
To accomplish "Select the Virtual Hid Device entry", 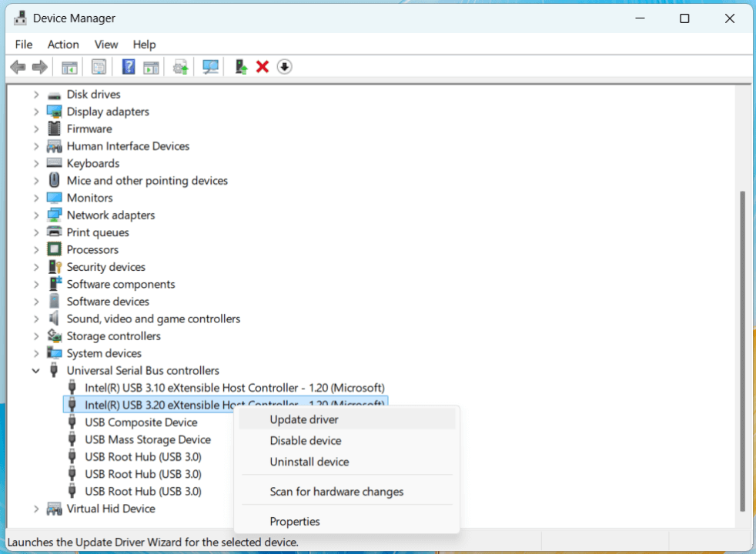I will (111, 509).
